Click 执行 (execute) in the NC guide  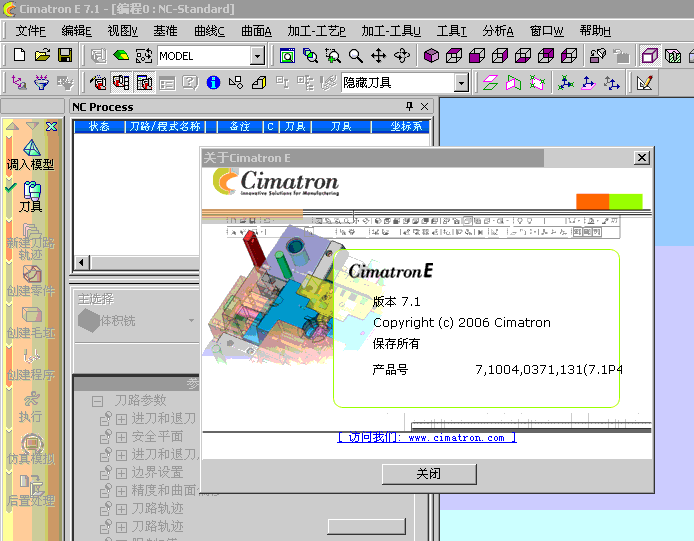tap(31, 407)
